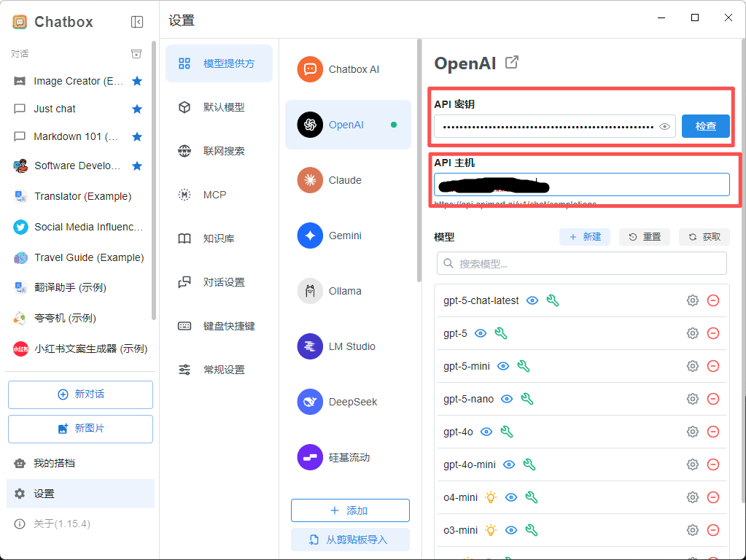Select the 知识库 settings tab
Image resolution: width=746 pixels, height=560 pixels.
tap(219, 238)
